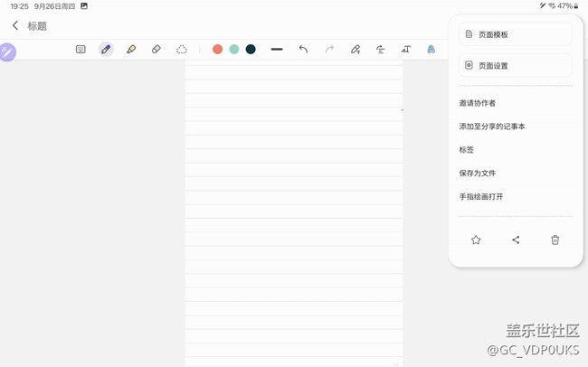Choose 添加至分享的记事本 menu entry
Image resolution: width=588 pixels, height=367 pixels.
point(492,127)
